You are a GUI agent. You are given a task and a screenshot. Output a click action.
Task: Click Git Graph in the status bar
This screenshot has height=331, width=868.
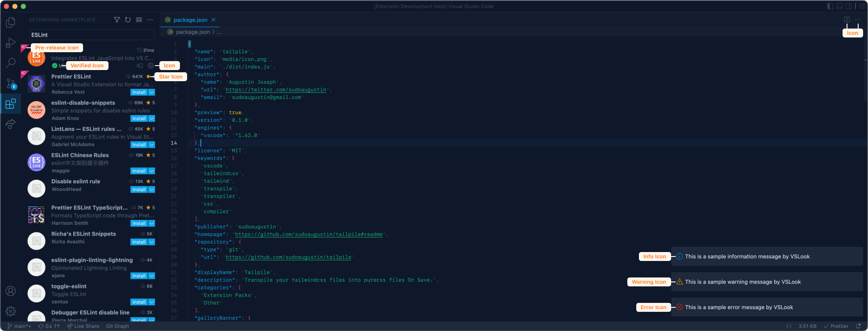(x=117, y=326)
